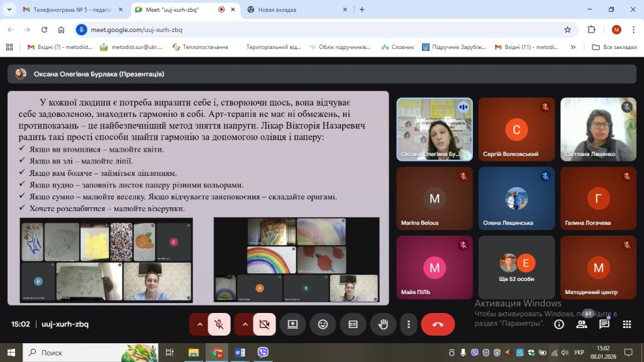The height and width of the screenshot is (362, 644).
Task: Open the Словник bookmark
Action: pos(397,47)
